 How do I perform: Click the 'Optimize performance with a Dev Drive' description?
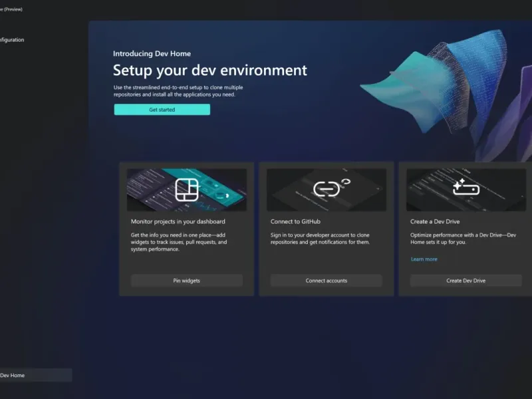click(x=463, y=239)
